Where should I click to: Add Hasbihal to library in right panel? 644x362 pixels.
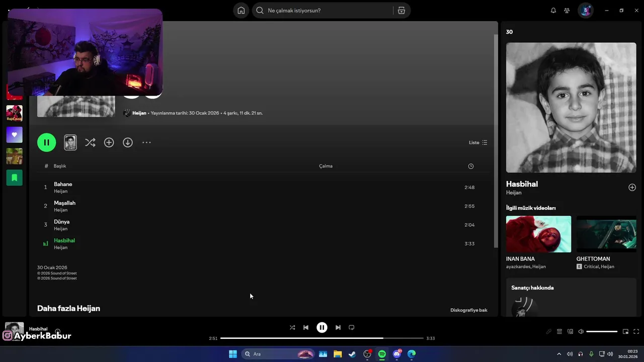632,188
